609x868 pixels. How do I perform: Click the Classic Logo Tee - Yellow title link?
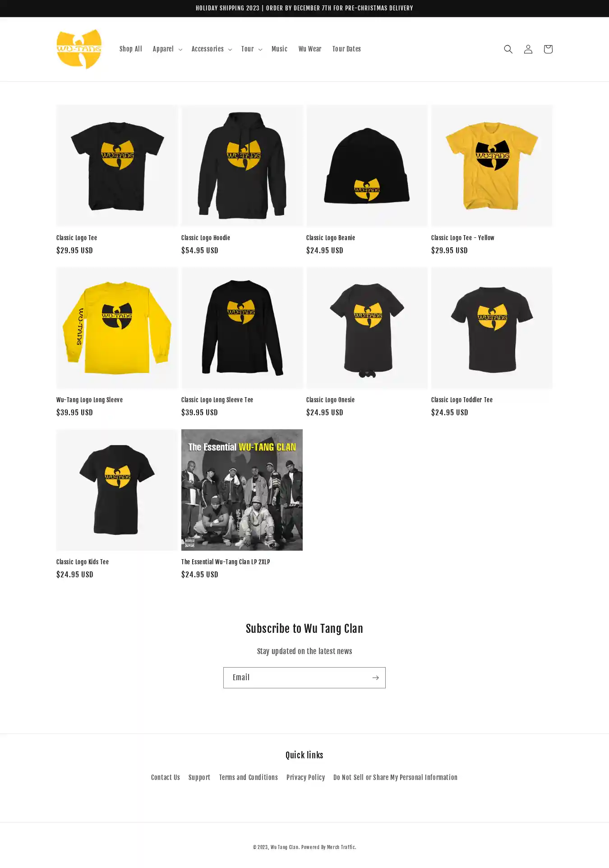[462, 238]
